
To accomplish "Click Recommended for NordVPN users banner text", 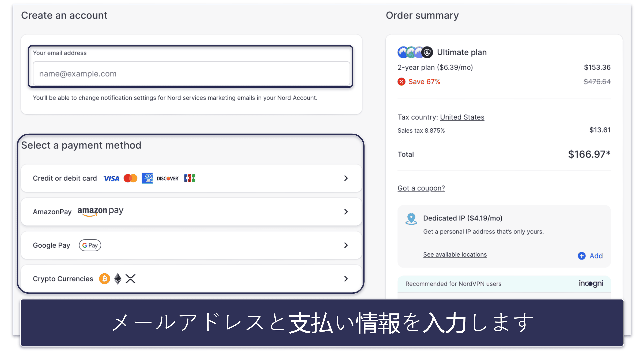I will click(x=453, y=284).
